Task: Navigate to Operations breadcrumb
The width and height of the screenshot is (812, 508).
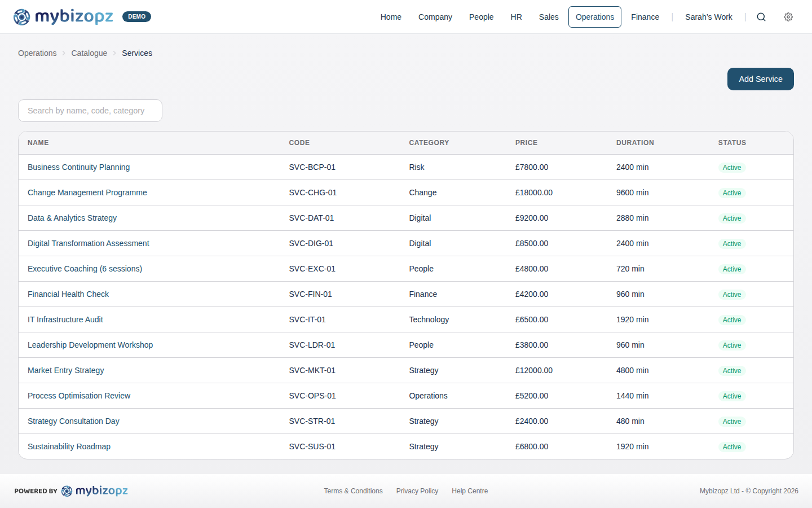Action: 37,53
